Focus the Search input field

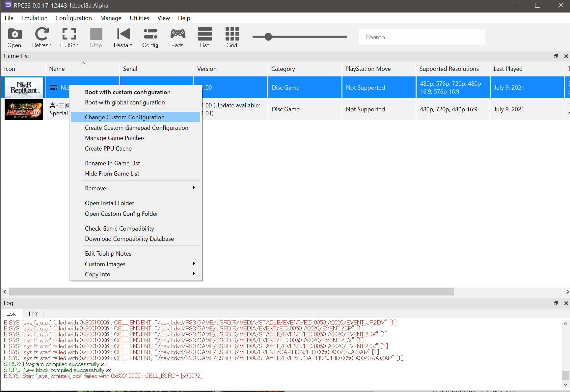point(422,37)
